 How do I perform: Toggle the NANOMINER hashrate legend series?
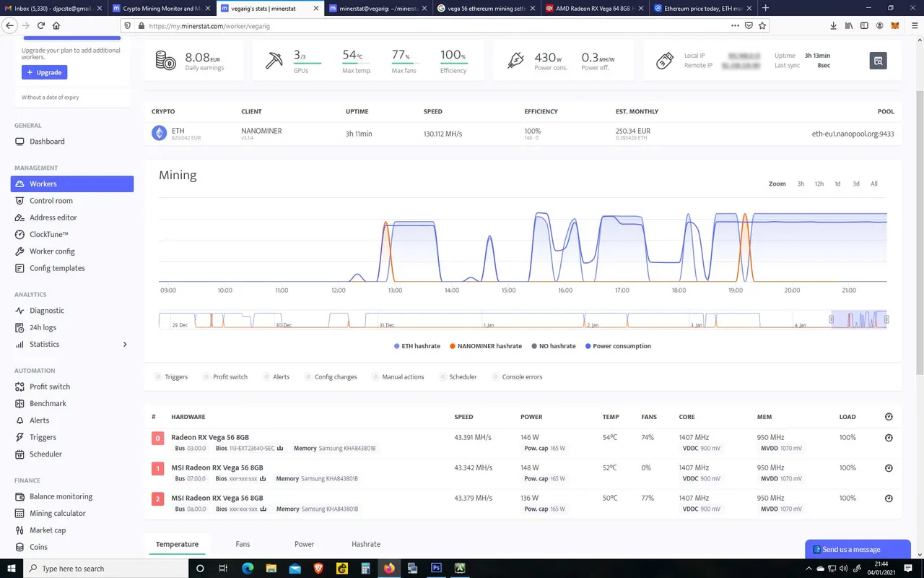pos(486,346)
